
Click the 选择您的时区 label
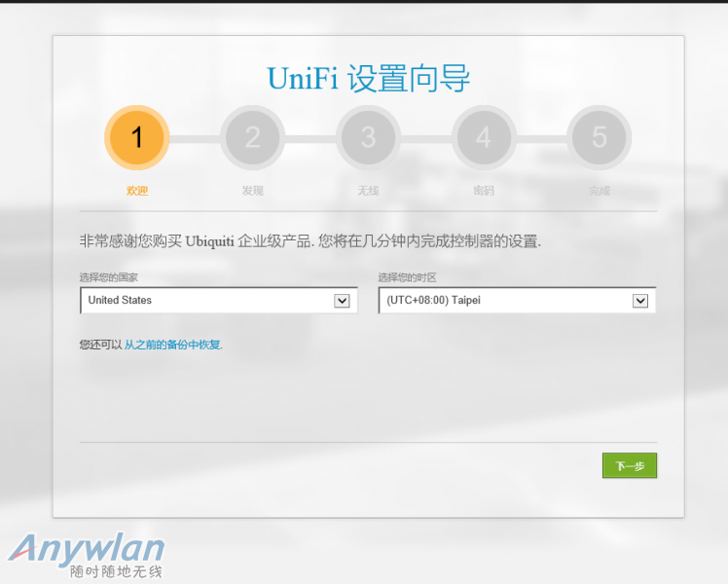click(407, 277)
